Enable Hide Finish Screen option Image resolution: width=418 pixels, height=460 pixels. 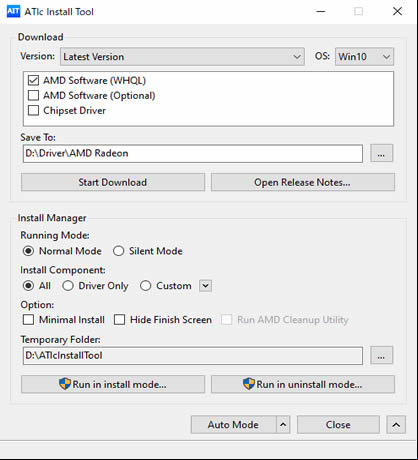point(119,320)
